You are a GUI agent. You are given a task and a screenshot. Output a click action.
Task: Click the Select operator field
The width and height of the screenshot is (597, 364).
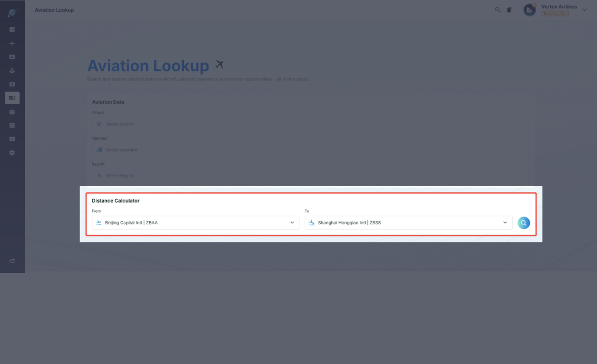tap(311, 150)
